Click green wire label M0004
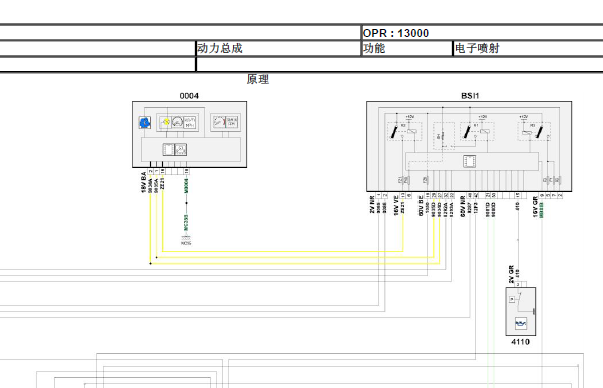The image size is (603, 388). coord(186,185)
